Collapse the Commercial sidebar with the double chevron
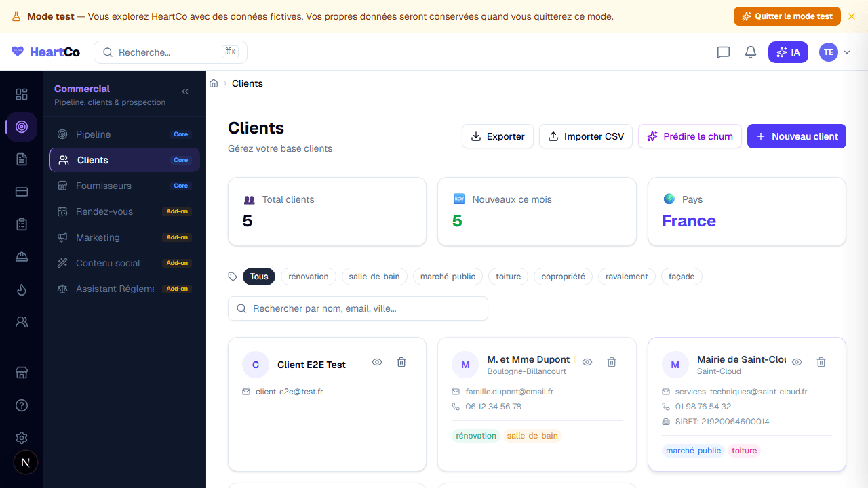The width and height of the screenshot is (868, 488). (185, 91)
